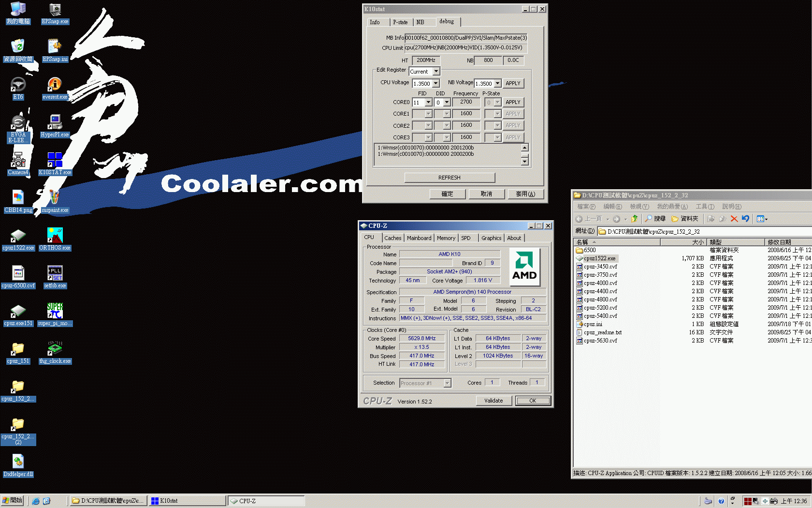Switch to CPU-Z Memory tab

click(446, 238)
